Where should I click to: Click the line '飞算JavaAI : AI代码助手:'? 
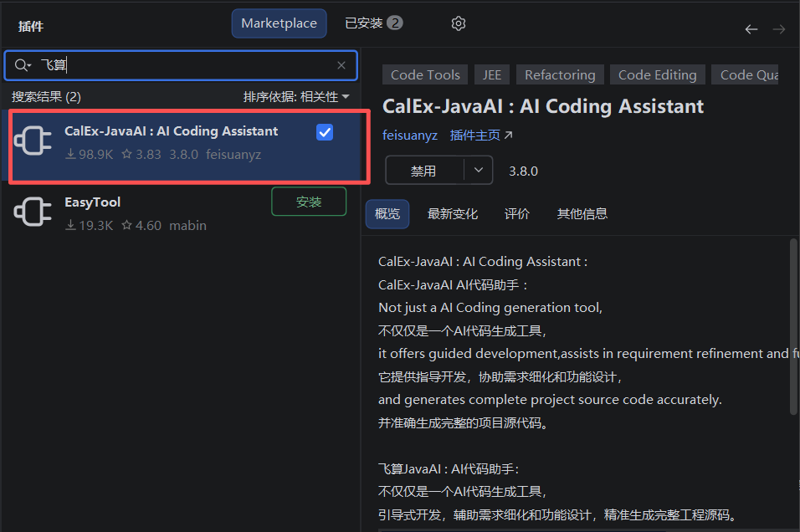[x=449, y=468]
